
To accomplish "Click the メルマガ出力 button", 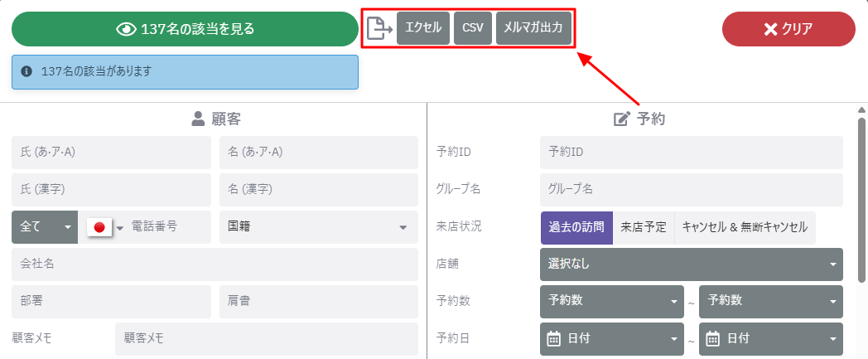I will point(533,27).
